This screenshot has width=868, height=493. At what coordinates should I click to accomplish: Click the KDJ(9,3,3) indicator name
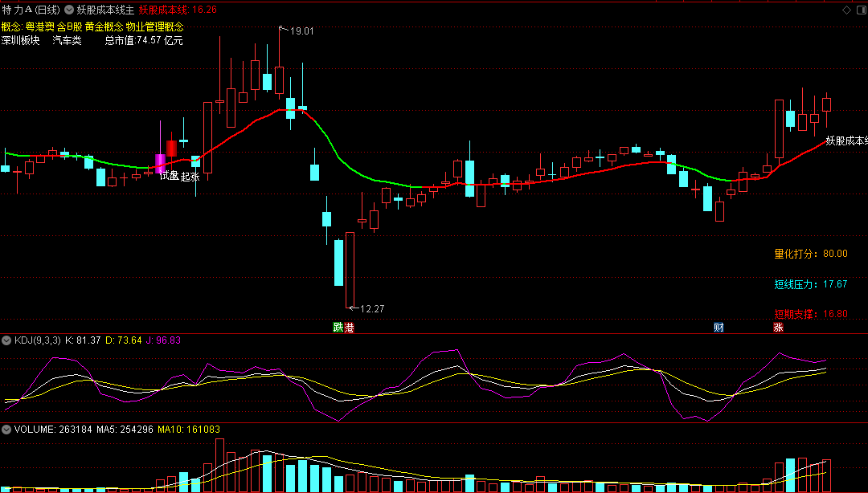pos(37,340)
